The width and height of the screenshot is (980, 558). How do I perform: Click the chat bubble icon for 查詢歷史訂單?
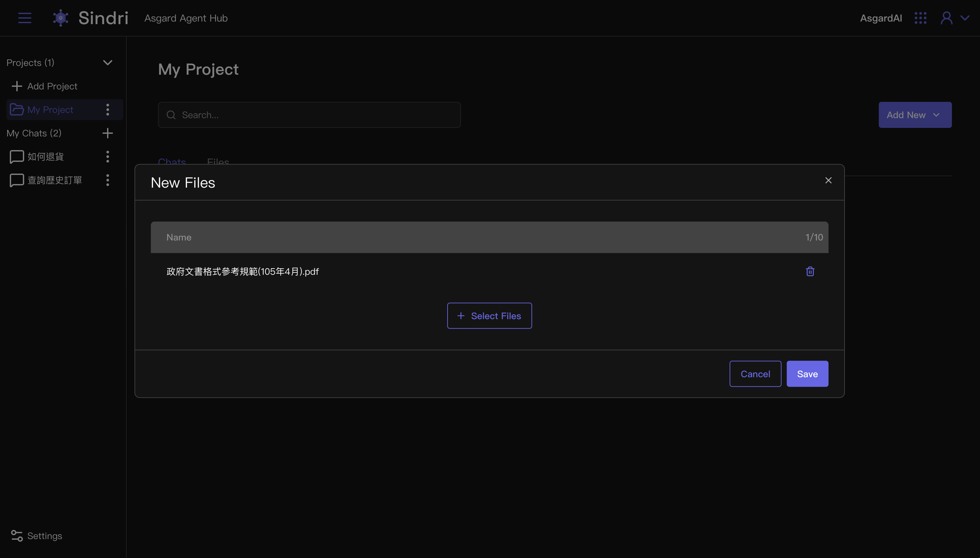point(17,180)
